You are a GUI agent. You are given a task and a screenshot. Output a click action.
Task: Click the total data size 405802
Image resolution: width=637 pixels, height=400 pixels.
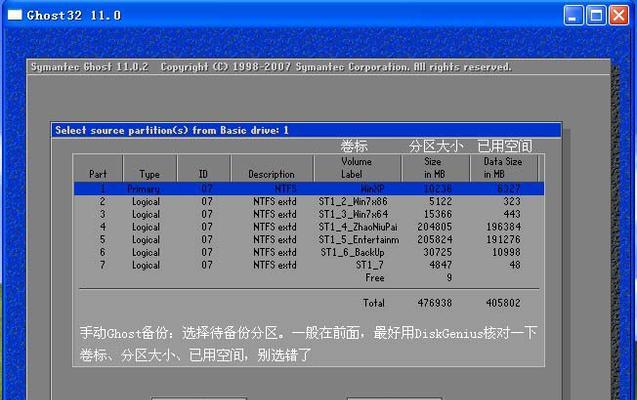tap(503, 303)
